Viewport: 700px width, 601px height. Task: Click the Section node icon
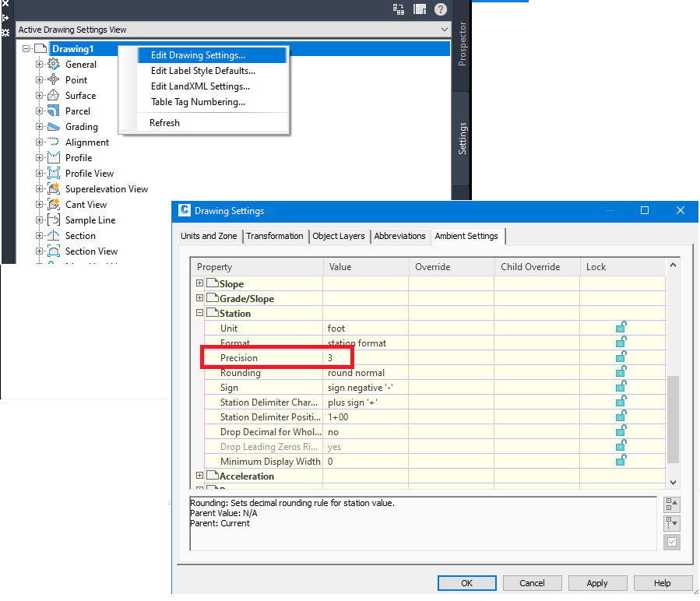54,236
